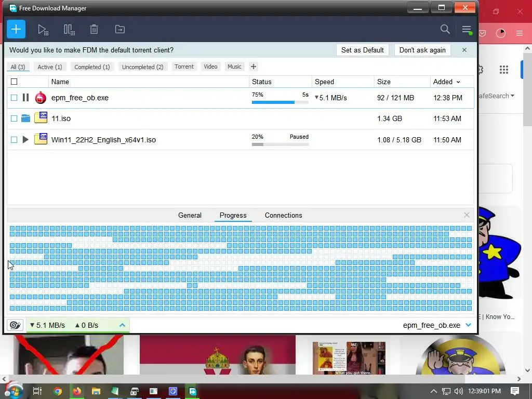Sort by the Added column arrow
532x399 pixels.
click(x=458, y=82)
